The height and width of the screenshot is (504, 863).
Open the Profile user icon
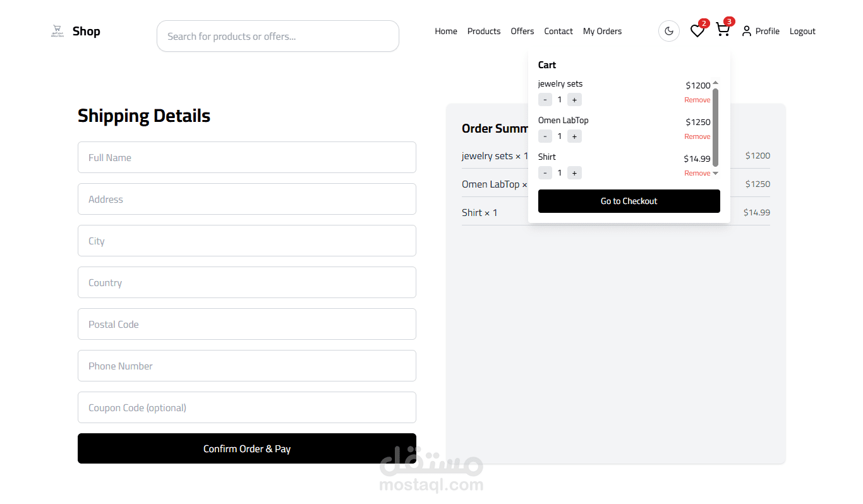(747, 31)
